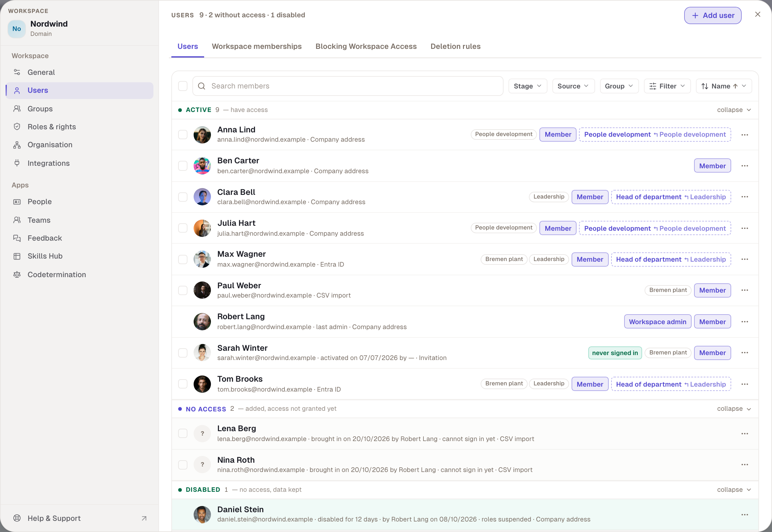The image size is (772, 532).
Task: Toggle the select-all checkbox beside the search box
Action: [183, 86]
